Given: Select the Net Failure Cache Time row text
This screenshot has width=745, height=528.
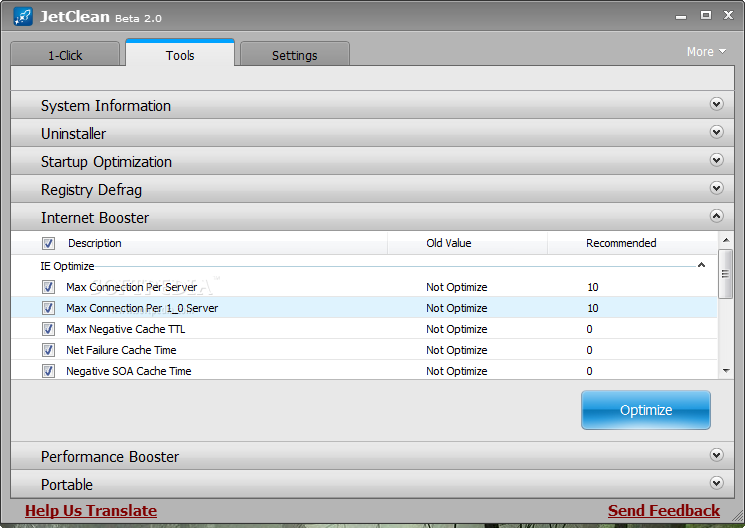Looking at the screenshot, I should (121, 350).
